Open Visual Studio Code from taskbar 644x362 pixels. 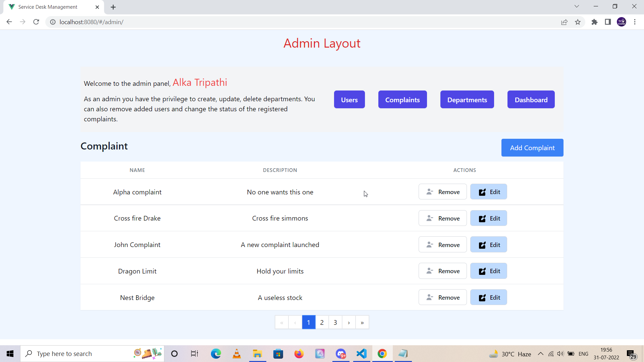362,354
